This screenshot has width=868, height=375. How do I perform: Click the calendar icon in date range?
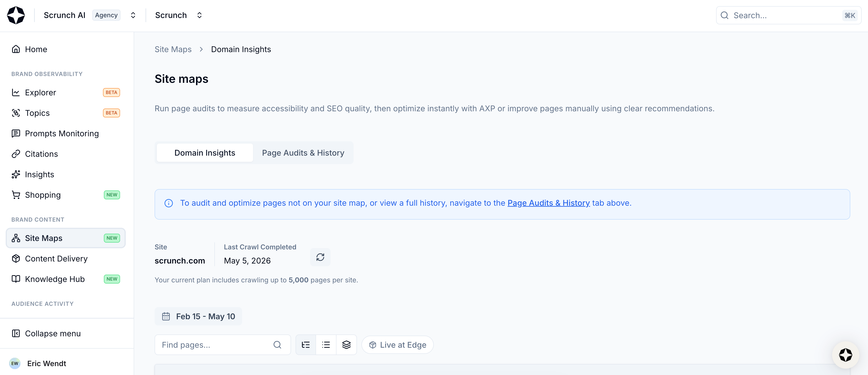coord(166,316)
